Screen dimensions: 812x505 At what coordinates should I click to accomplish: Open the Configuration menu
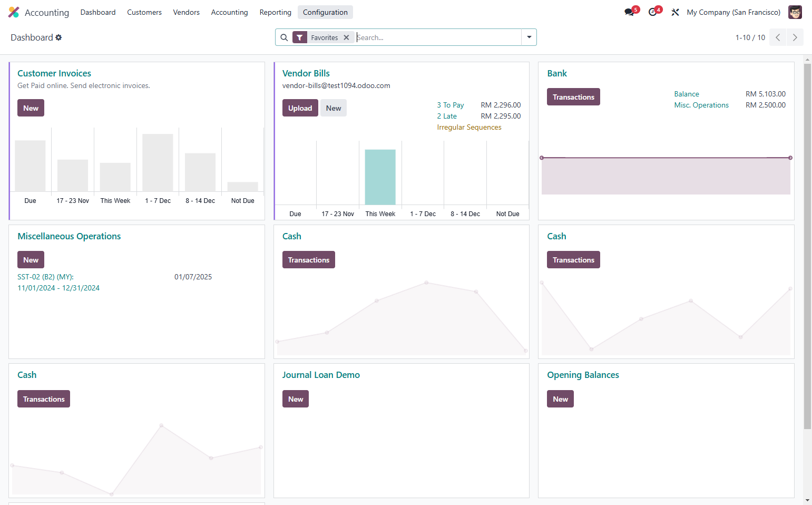[325, 12]
